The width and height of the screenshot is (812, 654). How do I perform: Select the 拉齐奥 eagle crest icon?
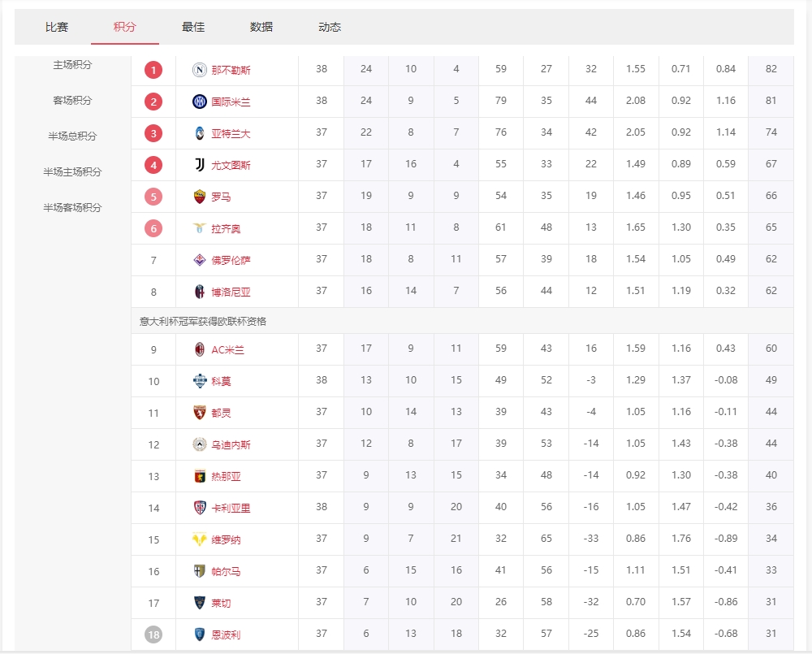click(197, 227)
